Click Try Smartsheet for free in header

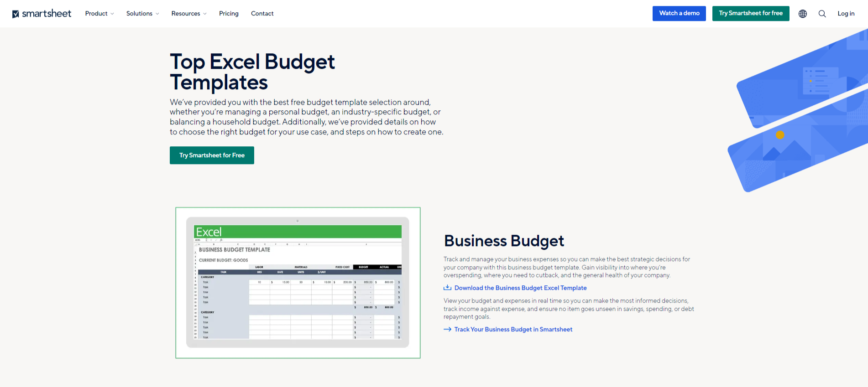tap(751, 13)
